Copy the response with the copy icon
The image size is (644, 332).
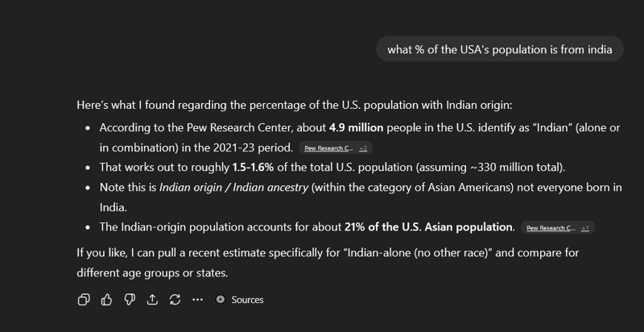coord(83,300)
